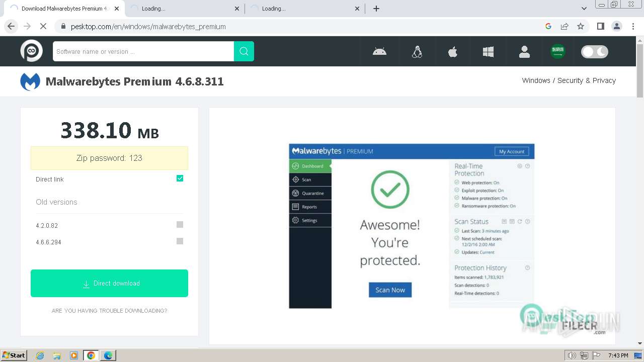Click the Malwarebytes Premium 4.6.8.311 title
Viewport: 644px width, 362px height.
coord(134,81)
